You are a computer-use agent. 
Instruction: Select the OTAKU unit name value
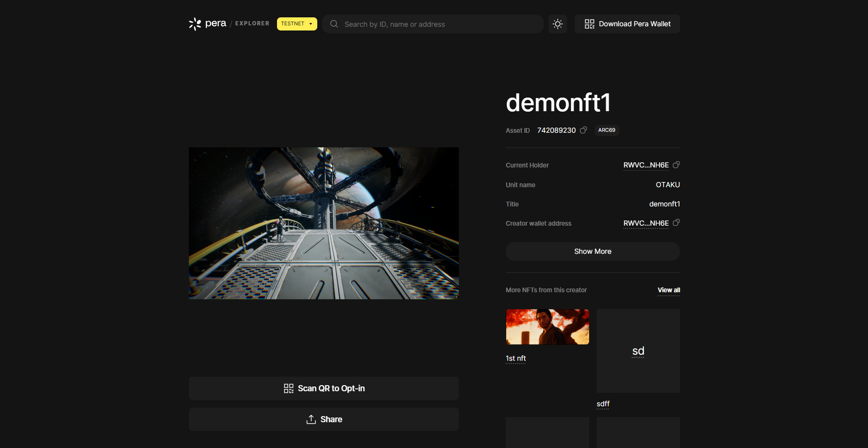click(668, 185)
